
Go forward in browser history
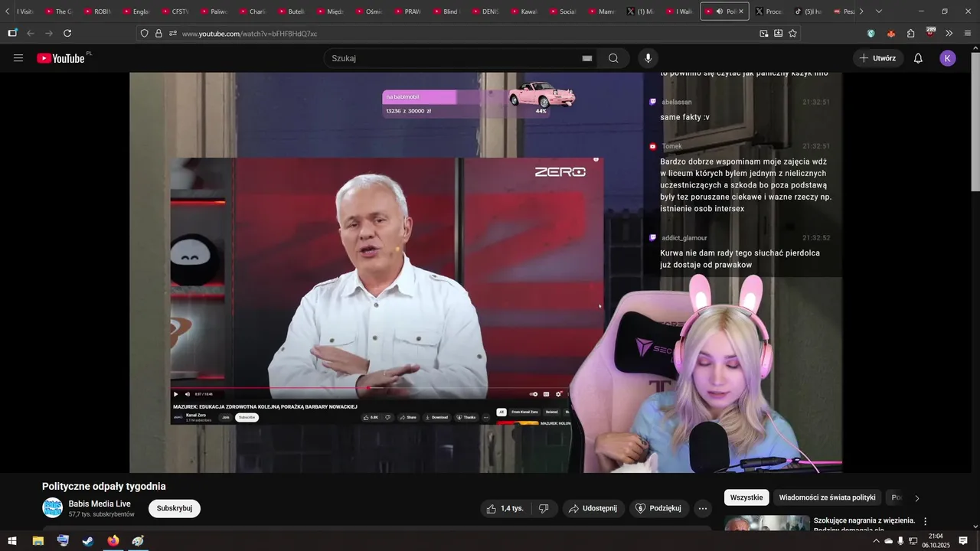click(x=49, y=33)
